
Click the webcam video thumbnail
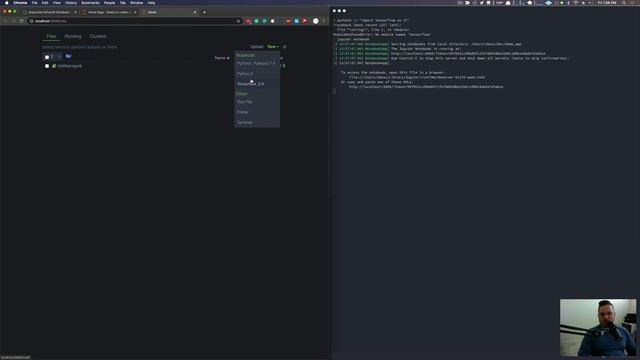[598, 327]
